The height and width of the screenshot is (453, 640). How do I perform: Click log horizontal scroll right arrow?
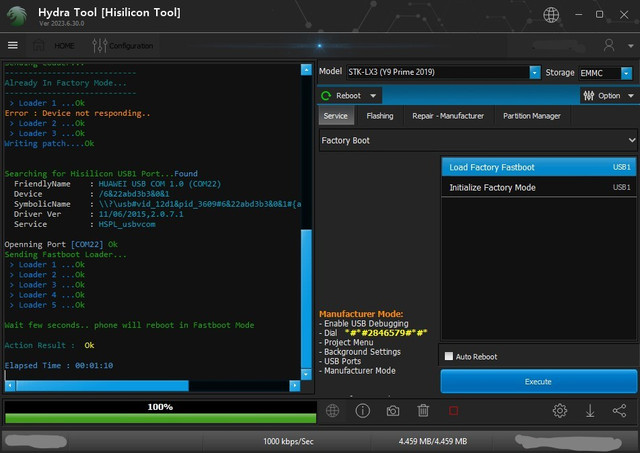point(294,386)
